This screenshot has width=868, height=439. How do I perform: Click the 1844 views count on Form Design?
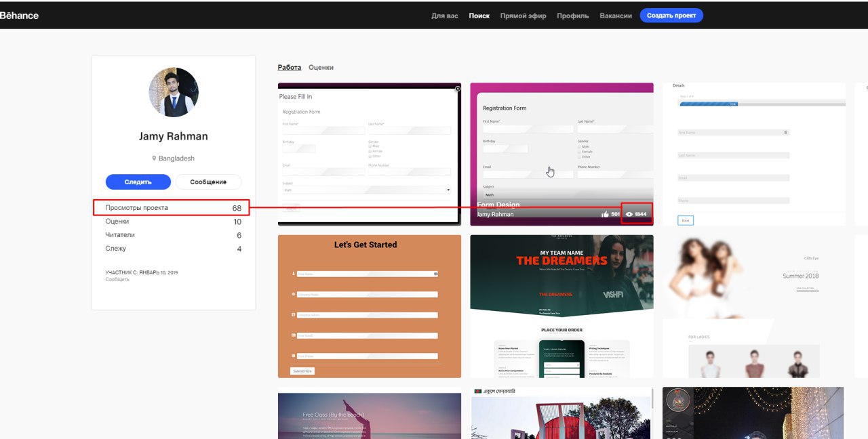point(641,214)
